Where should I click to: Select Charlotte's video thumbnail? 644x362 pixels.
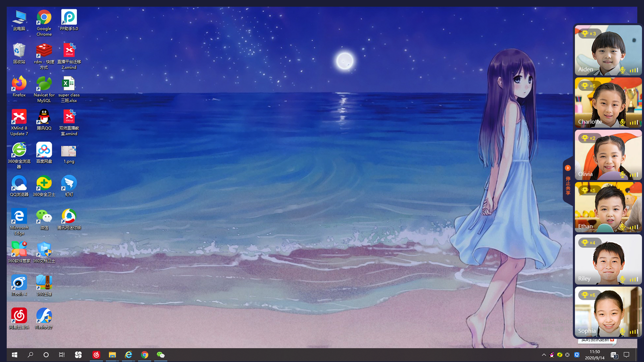608,103
